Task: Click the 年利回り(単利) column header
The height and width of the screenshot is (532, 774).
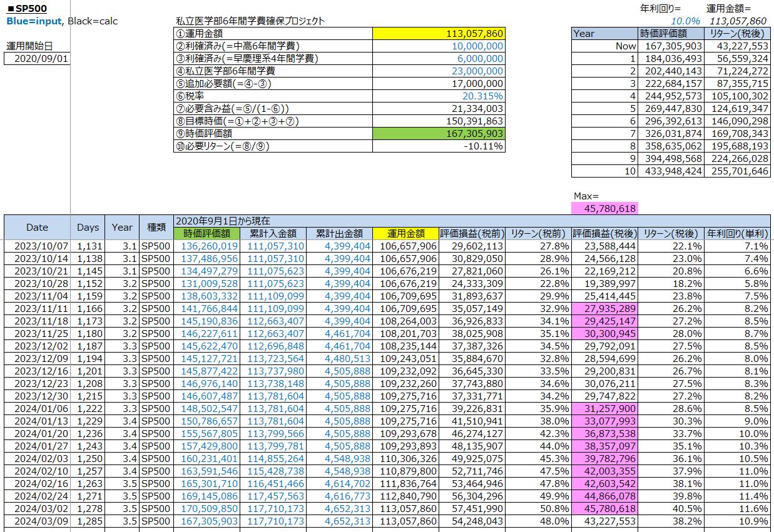Action: pos(737,233)
